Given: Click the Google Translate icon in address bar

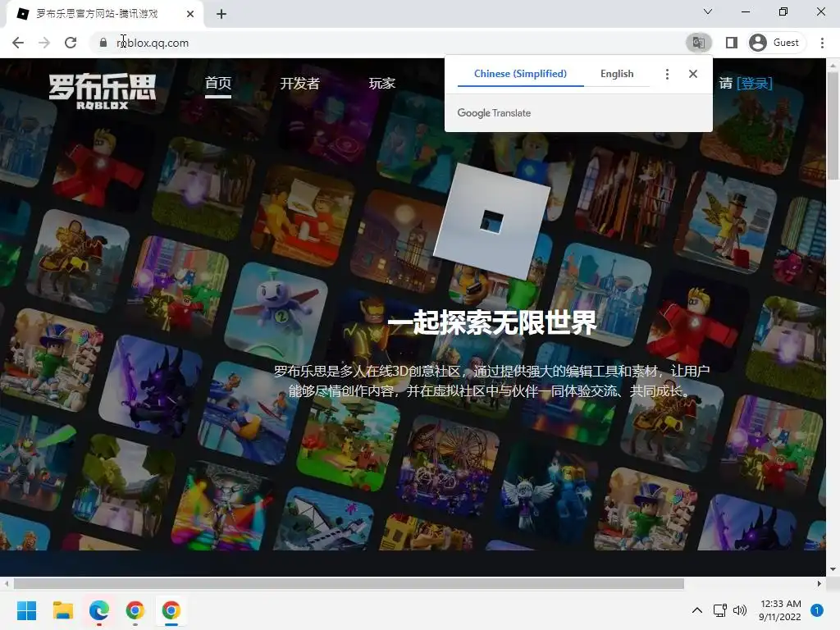Looking at the screenshot, I should [x=699, y=43].
